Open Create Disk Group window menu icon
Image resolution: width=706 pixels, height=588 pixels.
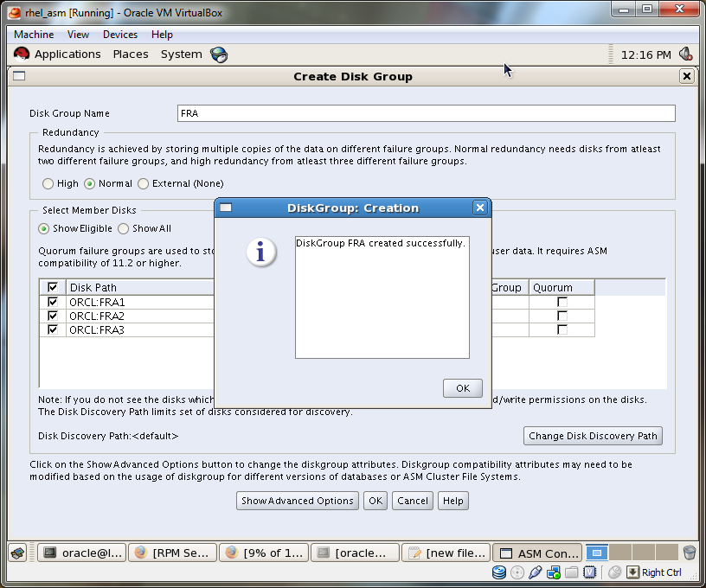[19, 76]
